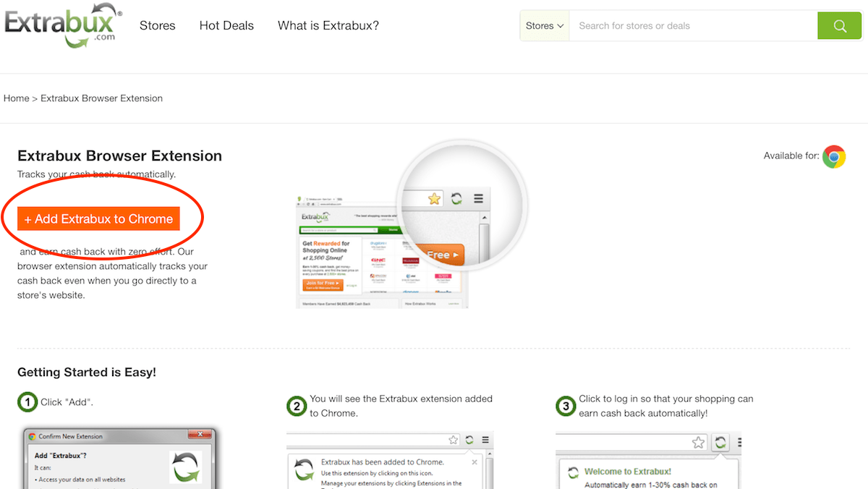Image resolution: width=868 pixels, height=489 pixels.
Task: Open the Stores navigation menu
Action: pos(157,26)
